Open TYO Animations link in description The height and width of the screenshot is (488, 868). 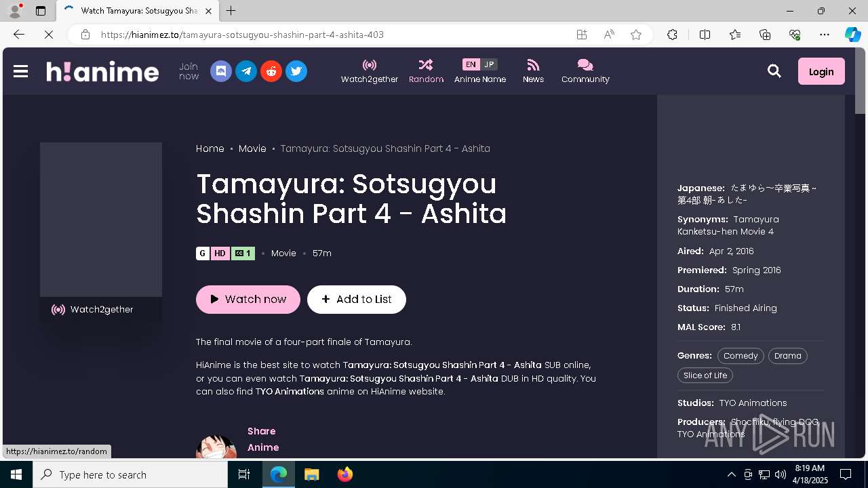pos(290,392)
